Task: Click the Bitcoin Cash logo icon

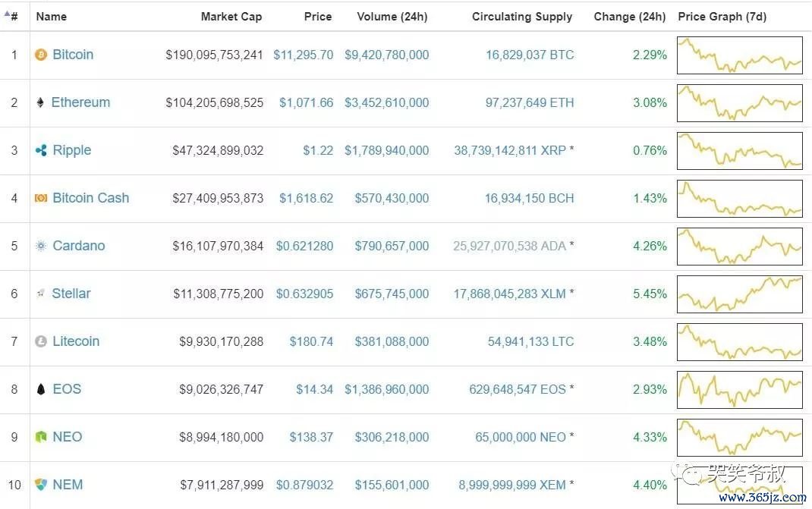Action: 41,198
